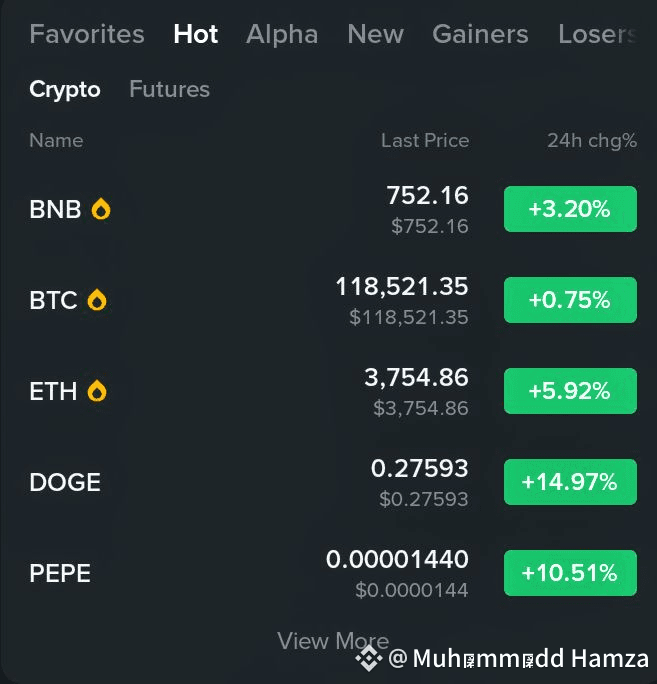The image size is (657, 684).
Task: Select the Futures sub-tab
Action: 169,89
